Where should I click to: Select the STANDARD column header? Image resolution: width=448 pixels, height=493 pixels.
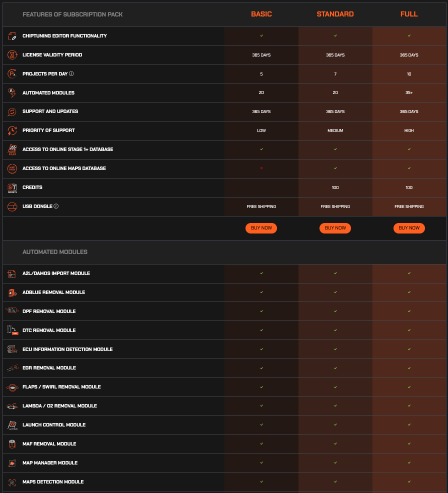point(335,14)
